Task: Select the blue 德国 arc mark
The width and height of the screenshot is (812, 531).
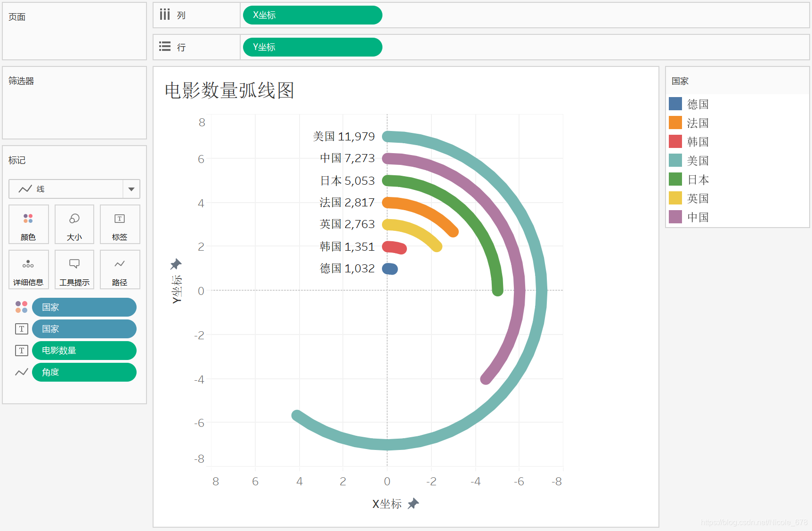Action: (x=390, y=269)
